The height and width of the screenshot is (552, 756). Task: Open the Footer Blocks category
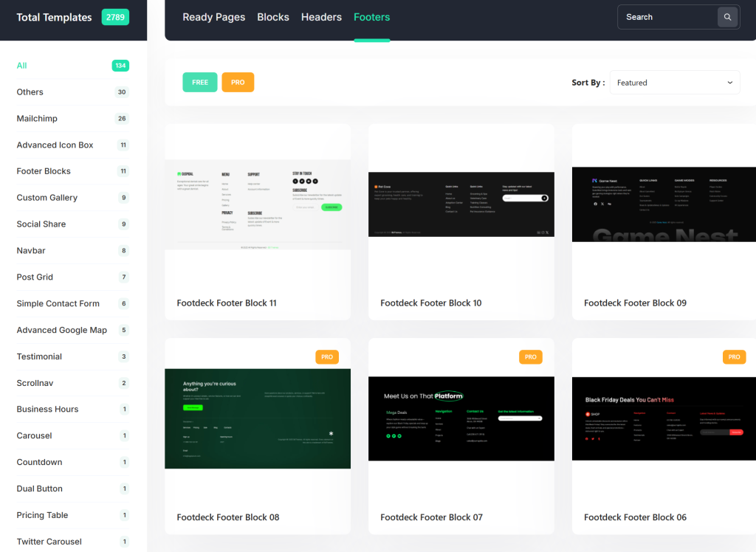tap(72, 171)
